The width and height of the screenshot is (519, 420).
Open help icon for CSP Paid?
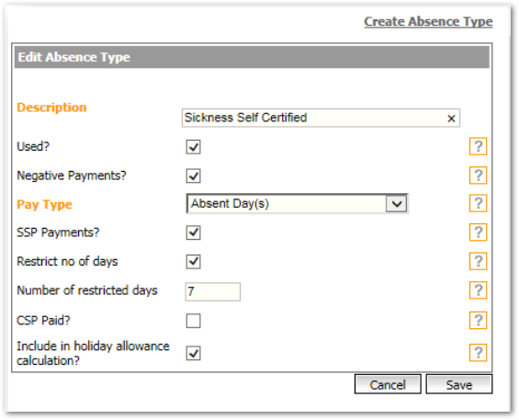(x=478, y=321)
